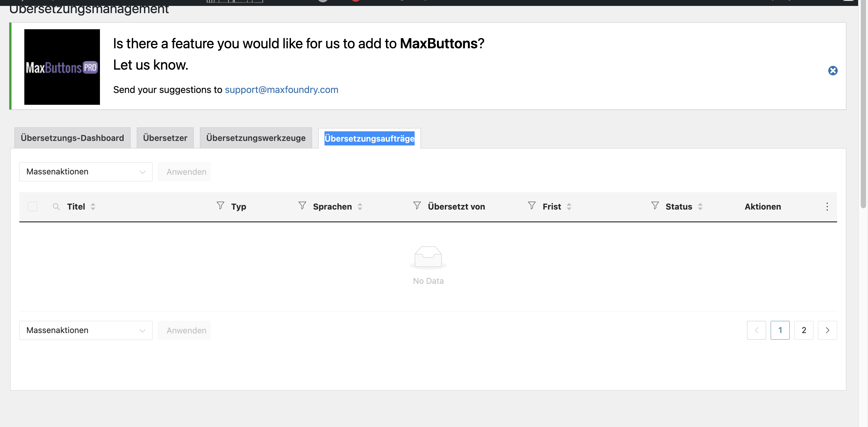Open the Sprachen column filter icon

[302, 205]
